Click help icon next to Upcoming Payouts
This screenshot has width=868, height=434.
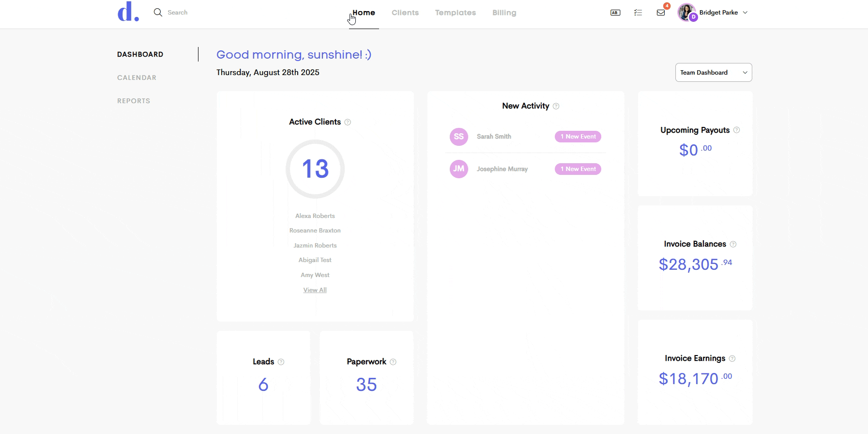tap(737, 130)
